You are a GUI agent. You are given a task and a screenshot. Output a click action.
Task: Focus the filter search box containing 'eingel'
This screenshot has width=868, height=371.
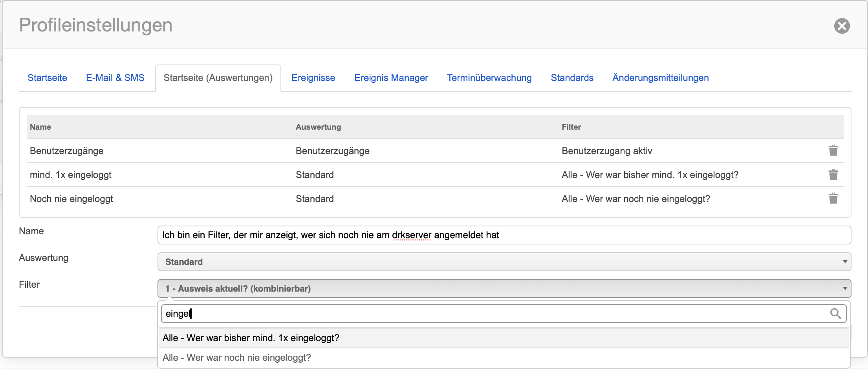point(495,314)
